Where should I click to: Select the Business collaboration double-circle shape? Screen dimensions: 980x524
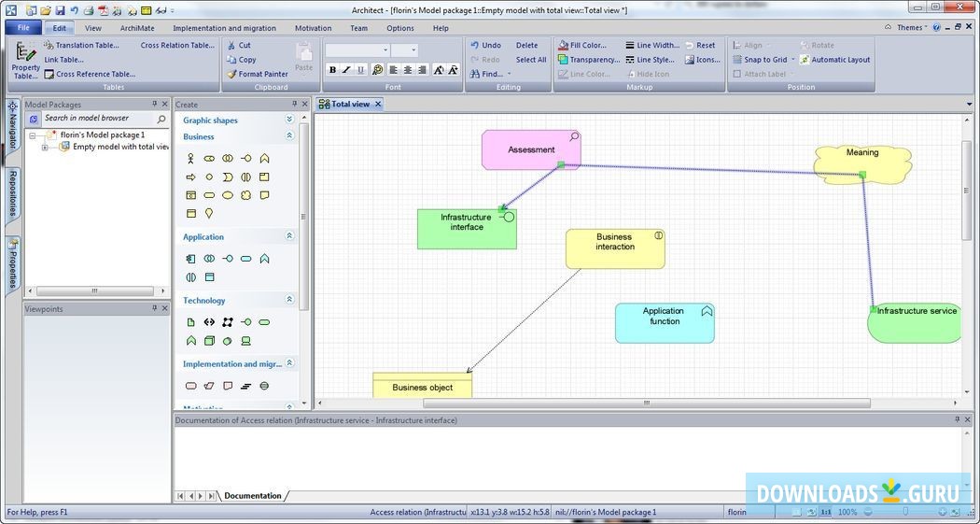[x=228, y=159]
